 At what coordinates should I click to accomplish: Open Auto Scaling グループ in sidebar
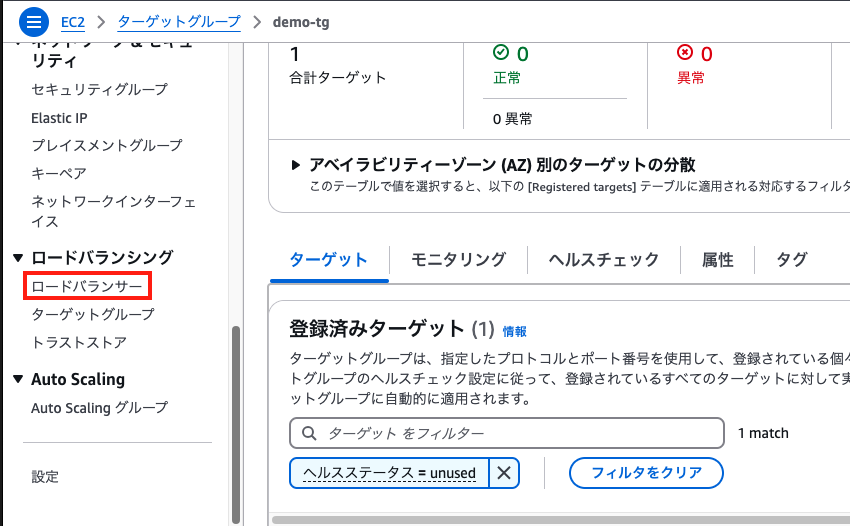pyautogui.click(x=100, y=407)
